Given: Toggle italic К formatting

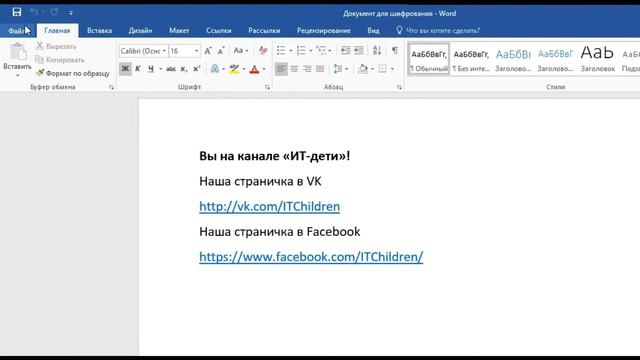Looking at the screenshot, I should coord(138,69).
